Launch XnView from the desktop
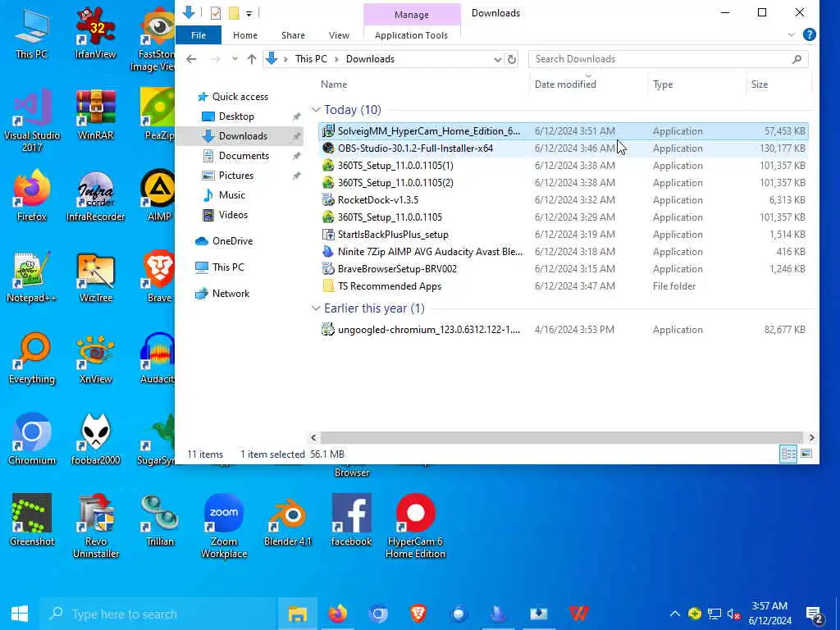 coord(95,358)
